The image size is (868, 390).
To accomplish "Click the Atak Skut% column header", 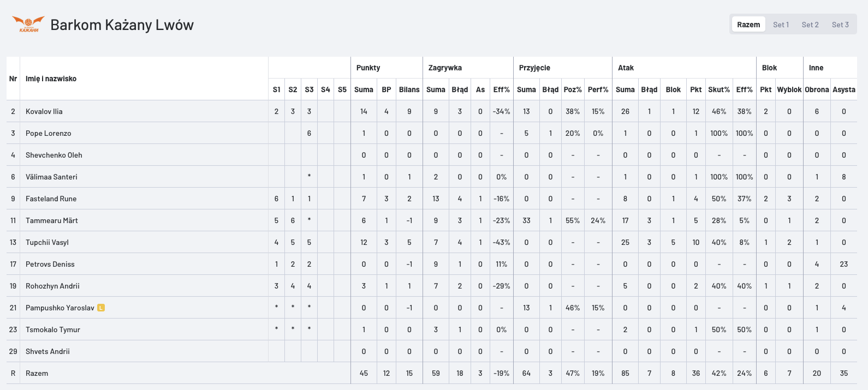I will [719, 89].
